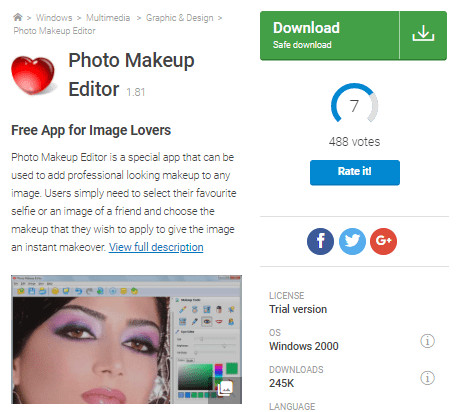Open the Windows breadcrumb link
Viewport: 476px width, 412px height.
[54, 18]
